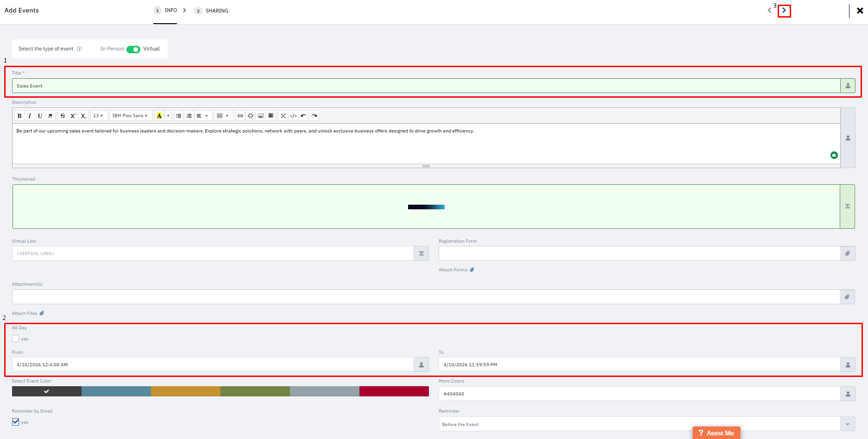Viewport: 868px width, 439px height.
Task: Toggle bold formatting in description editor
Action: pos(19,116)
